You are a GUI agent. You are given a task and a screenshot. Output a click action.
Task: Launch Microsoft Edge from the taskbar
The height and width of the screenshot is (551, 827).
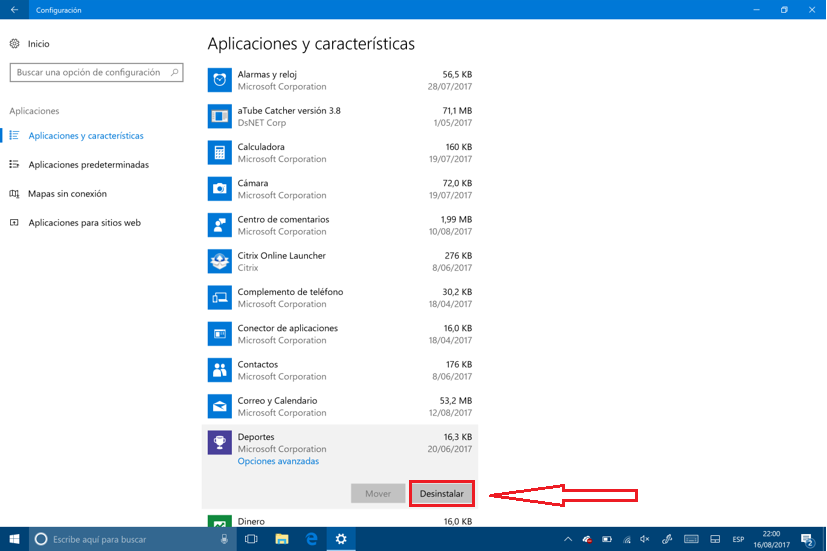point(312,539)
